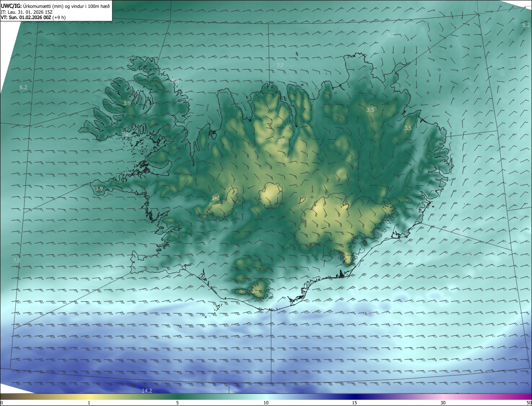The image size is (532, 406).
Task: Click the '14.2' value label on the map
Action: (x=147, y=391)
